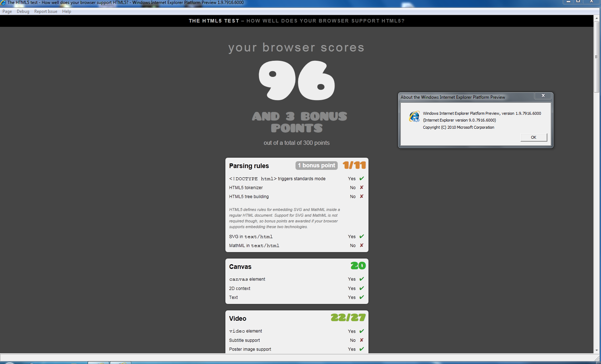Click the '2D context' row label
Screen dimensions: 601x364
[x=240, y=289]
